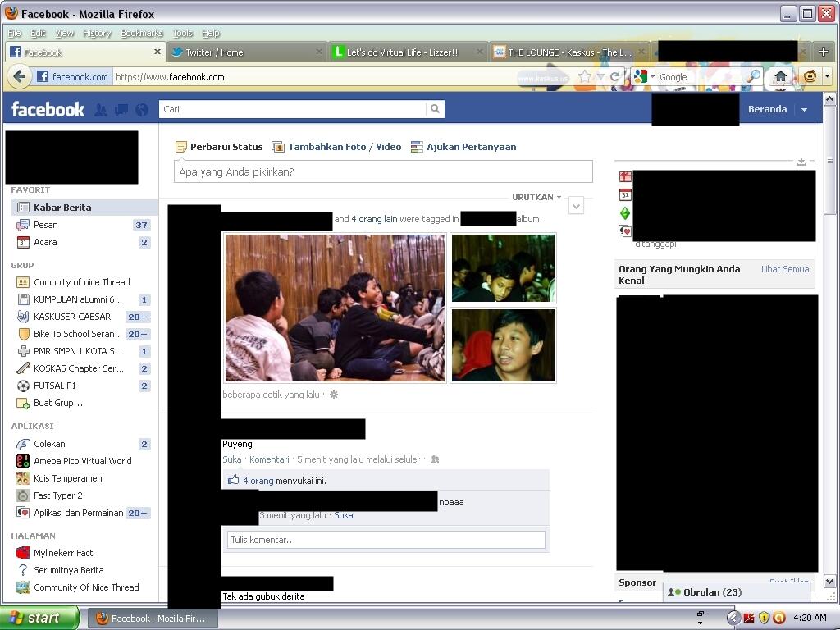This screenshot has width=840, height=630.
Task: Click the page scrollbar down arrow
Action: click(829, 582)
